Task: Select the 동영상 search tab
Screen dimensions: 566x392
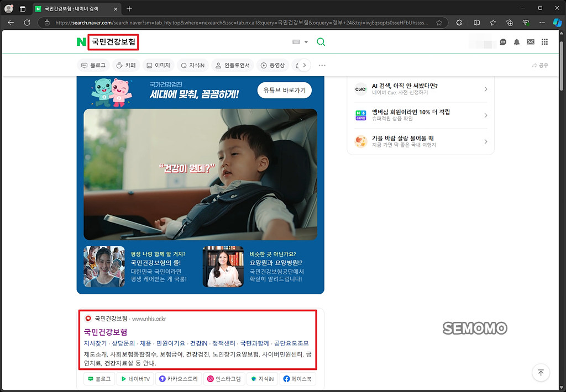Action: 273,65
